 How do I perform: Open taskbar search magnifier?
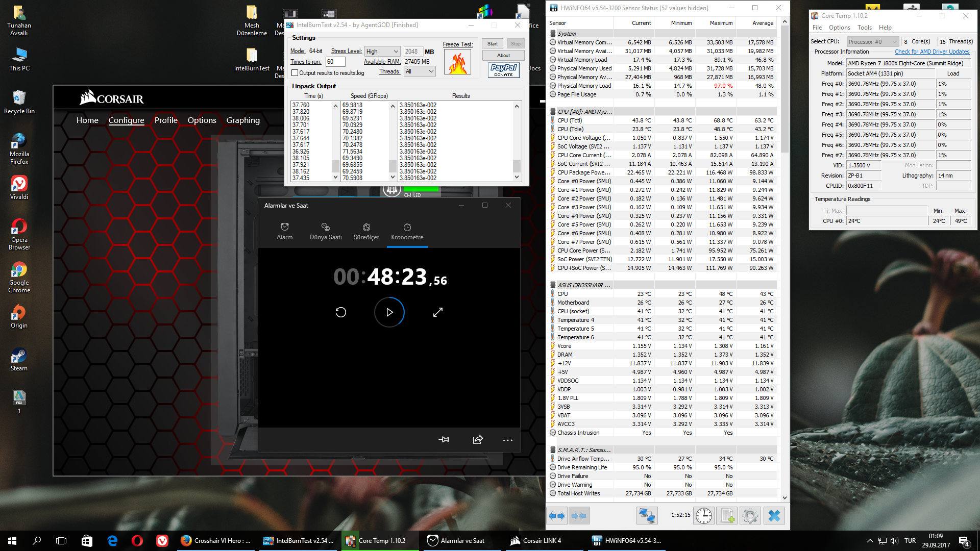(37, 541)
